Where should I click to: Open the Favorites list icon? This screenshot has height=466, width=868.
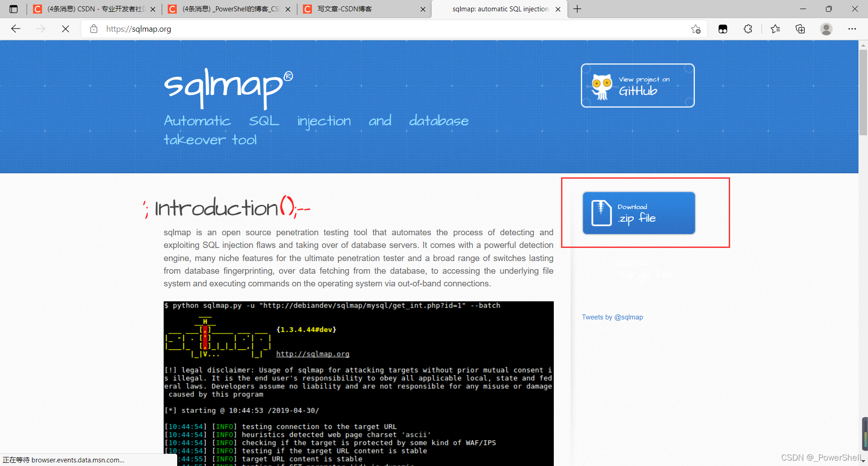click(x=775, y=29)
